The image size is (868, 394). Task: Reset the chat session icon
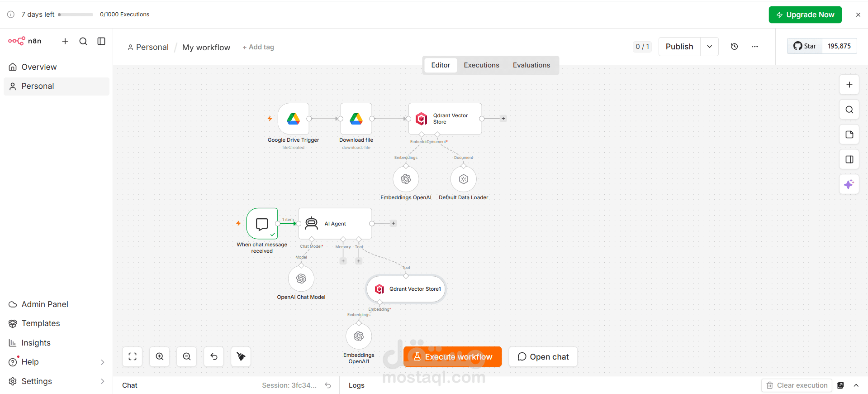[328, 385]
